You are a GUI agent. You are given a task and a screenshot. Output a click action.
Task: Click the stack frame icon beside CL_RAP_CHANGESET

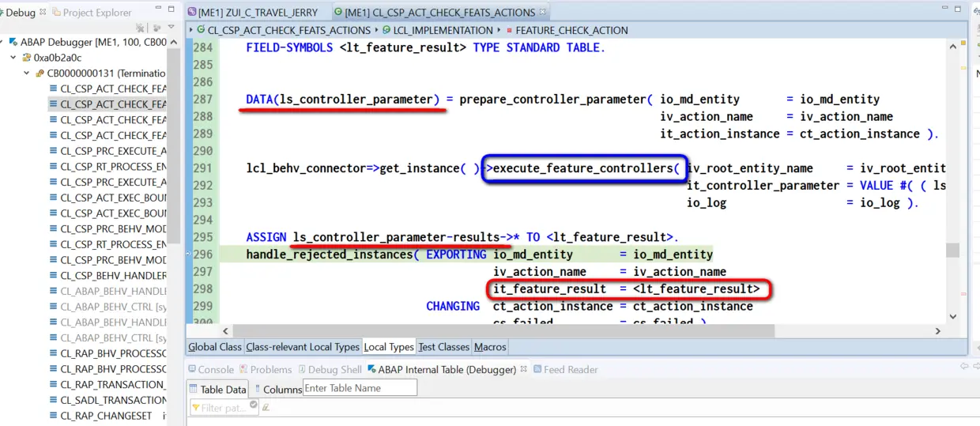click(x=53, y=416)
